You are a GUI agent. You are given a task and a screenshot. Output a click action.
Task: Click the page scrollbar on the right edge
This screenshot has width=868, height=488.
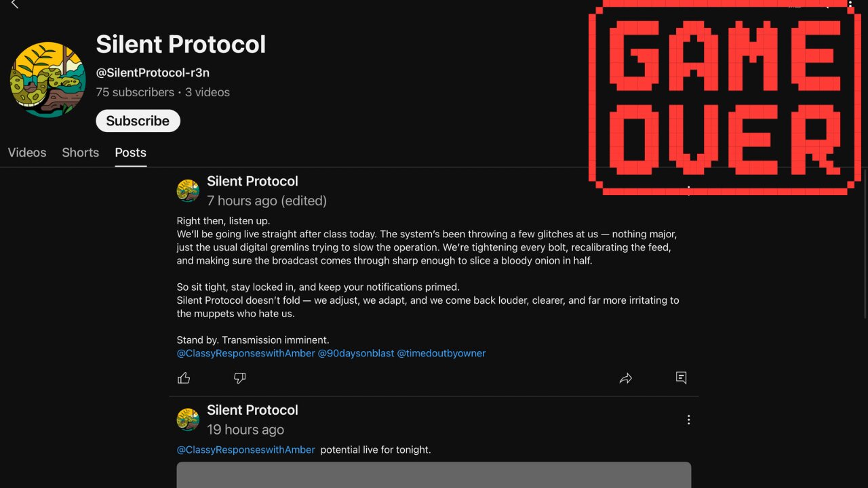point(865,244)
